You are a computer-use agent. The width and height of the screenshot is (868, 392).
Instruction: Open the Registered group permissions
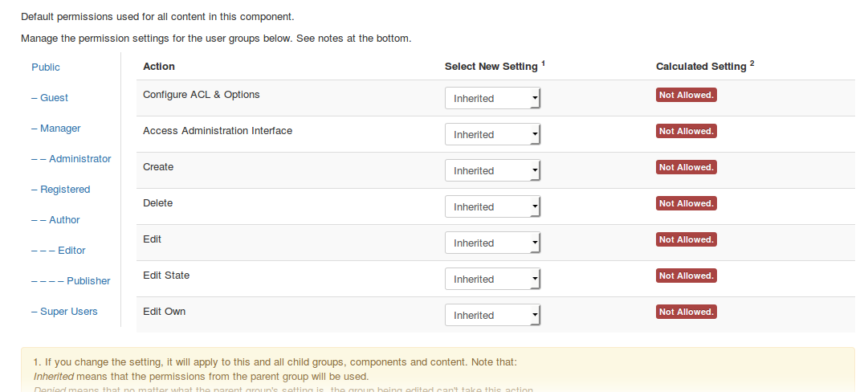click(60, 190)
